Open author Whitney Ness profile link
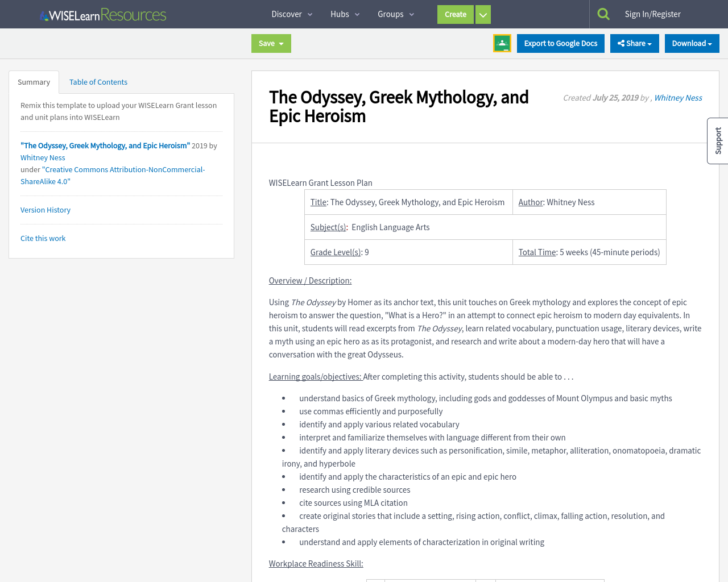728x582 pixels. [678, 97]
